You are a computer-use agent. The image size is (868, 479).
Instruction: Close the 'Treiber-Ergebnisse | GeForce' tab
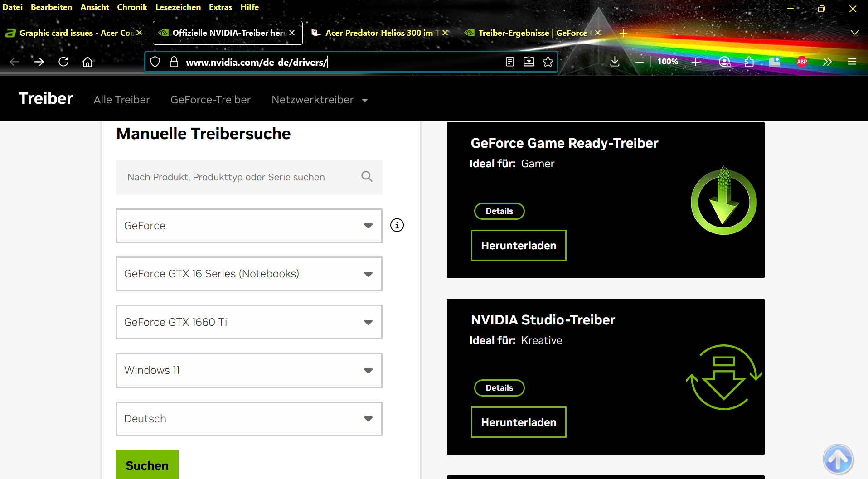pos(598,33)
